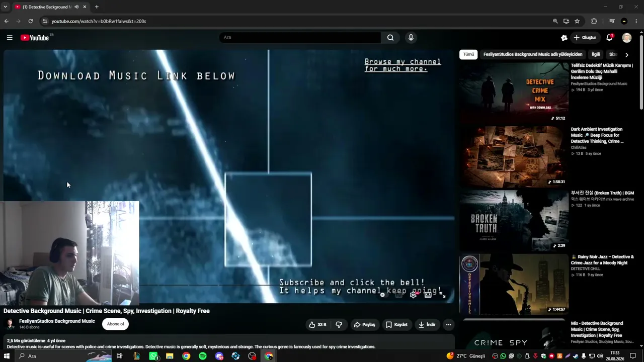The image size is (644, 362).
Task: Open a new Chrome tab
Action: (97, 7)
